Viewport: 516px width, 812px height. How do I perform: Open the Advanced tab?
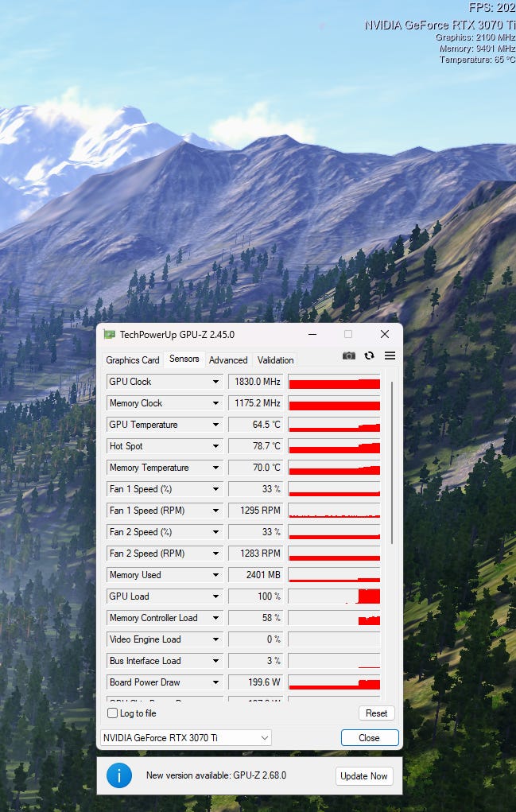pyautogui.click(x=228, y=360)
